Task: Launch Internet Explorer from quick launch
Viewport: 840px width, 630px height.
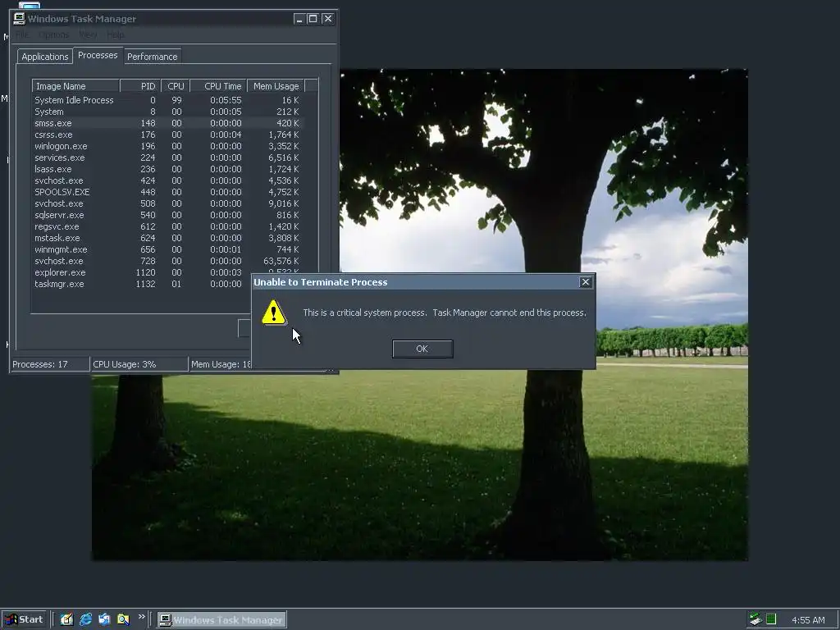Action: pyautogui.click(x=85, y=619)
